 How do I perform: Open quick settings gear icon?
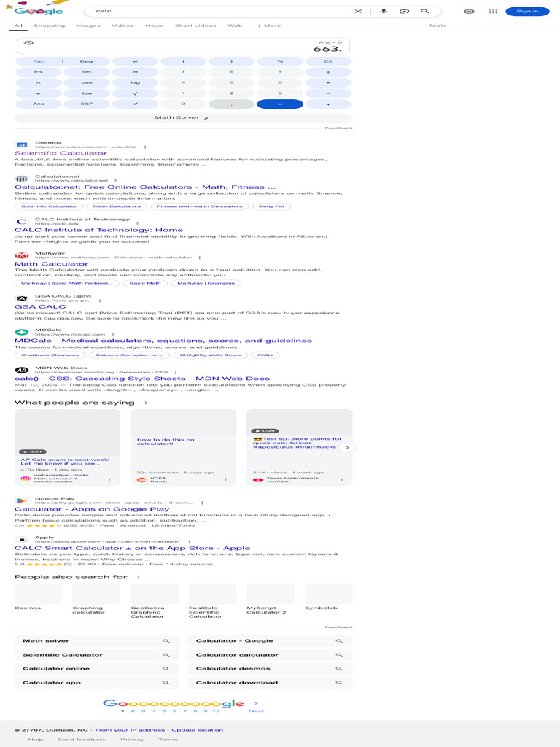point(469,12)
